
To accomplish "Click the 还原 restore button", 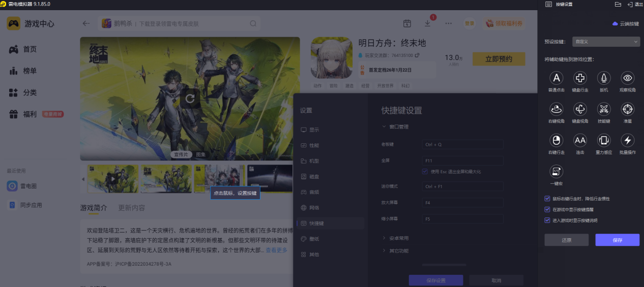I will tap(566, 240).
